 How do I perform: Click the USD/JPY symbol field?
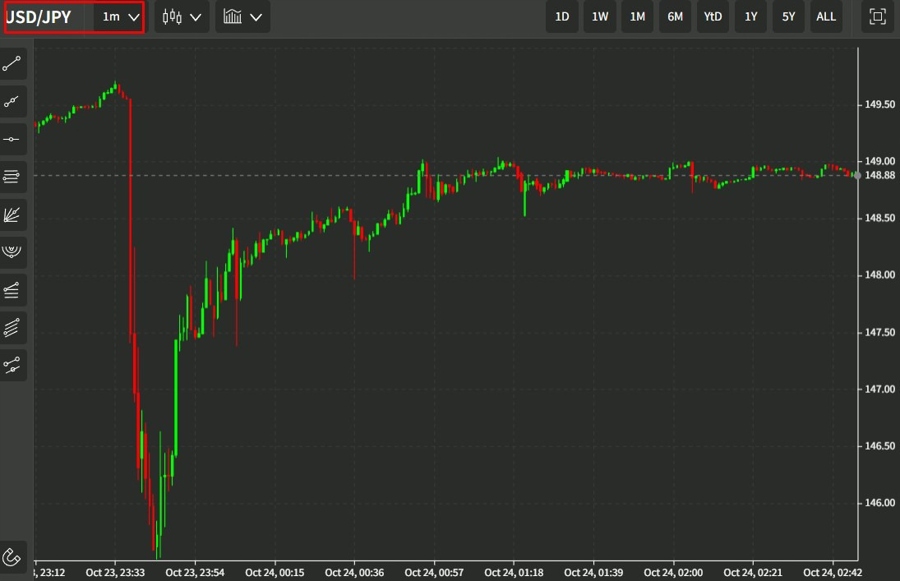pyautogui.click(x=47, y=16)
